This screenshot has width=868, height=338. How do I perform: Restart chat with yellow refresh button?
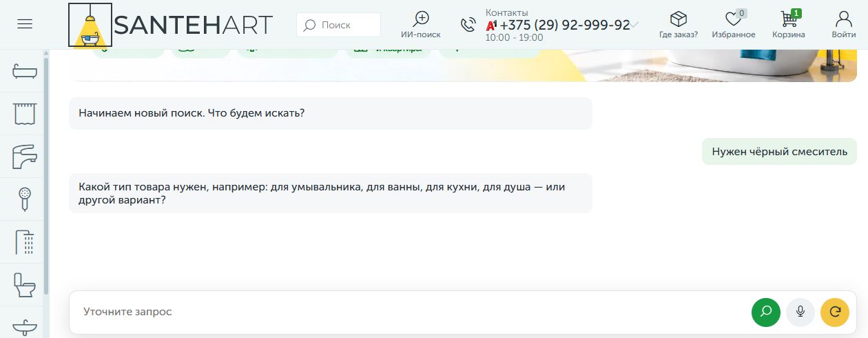(x=835, y=312)
